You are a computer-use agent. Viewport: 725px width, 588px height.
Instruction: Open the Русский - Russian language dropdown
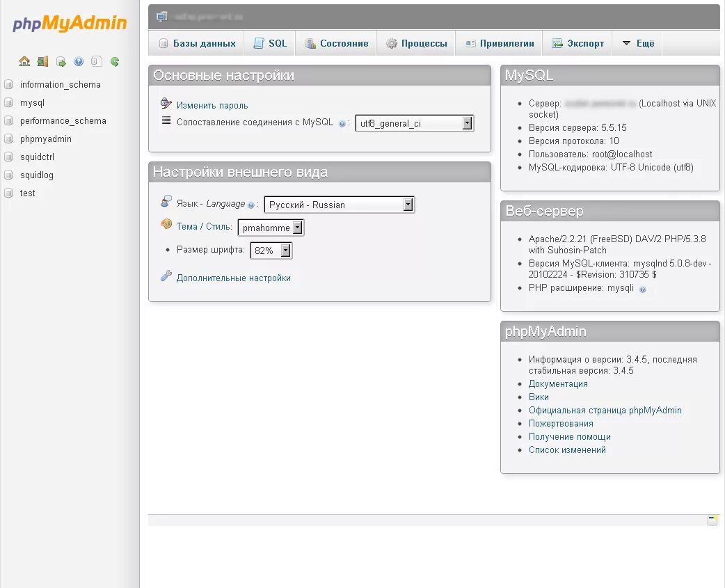click(x=340, y=205)
